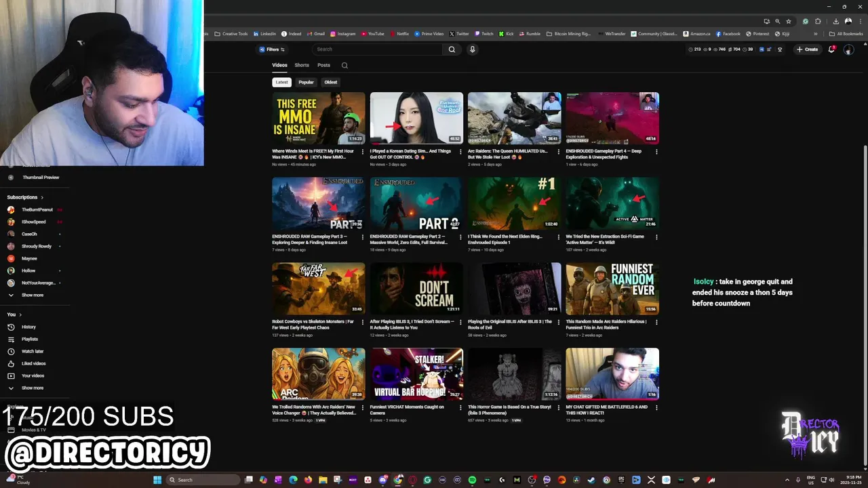868x488 pixels.
Task: Open the channel search magnifier beside Posts
Action: click(x=344, y=66)
